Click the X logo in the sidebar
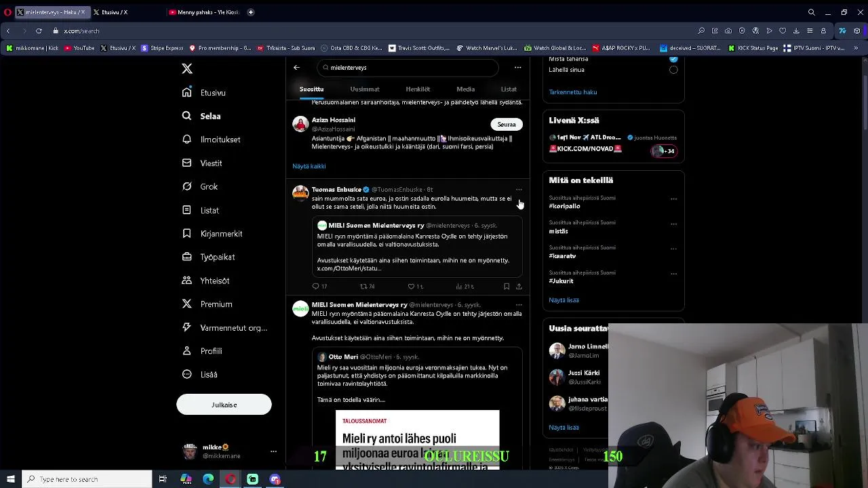This screenshot has width=868, height=488. 187,68
